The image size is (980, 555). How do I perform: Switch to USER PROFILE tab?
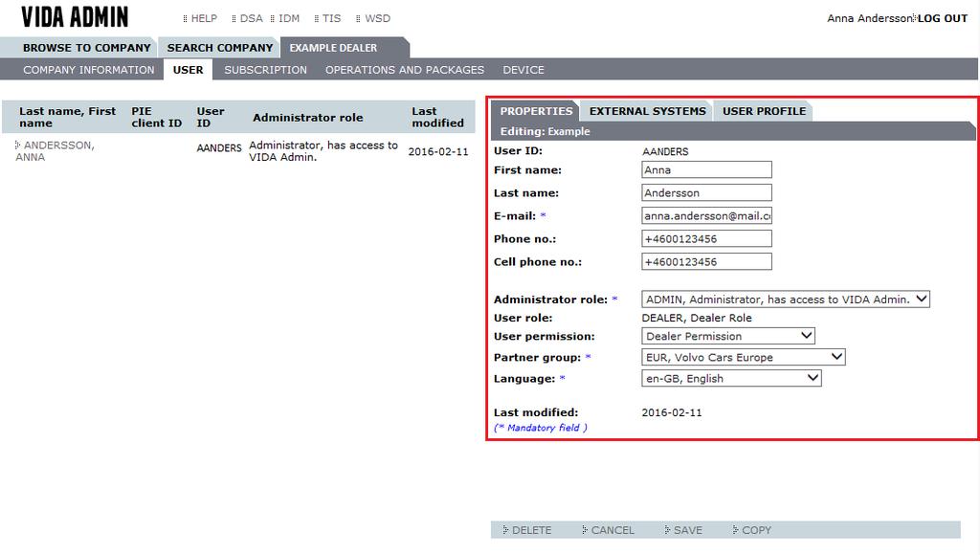[764, 111]
